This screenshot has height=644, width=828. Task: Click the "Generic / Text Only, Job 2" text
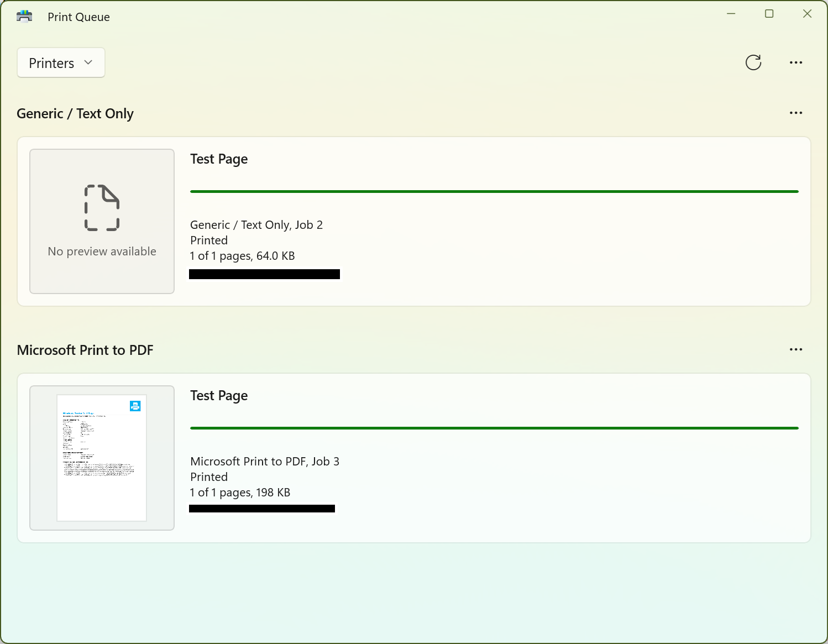click(x=256, y=225)
